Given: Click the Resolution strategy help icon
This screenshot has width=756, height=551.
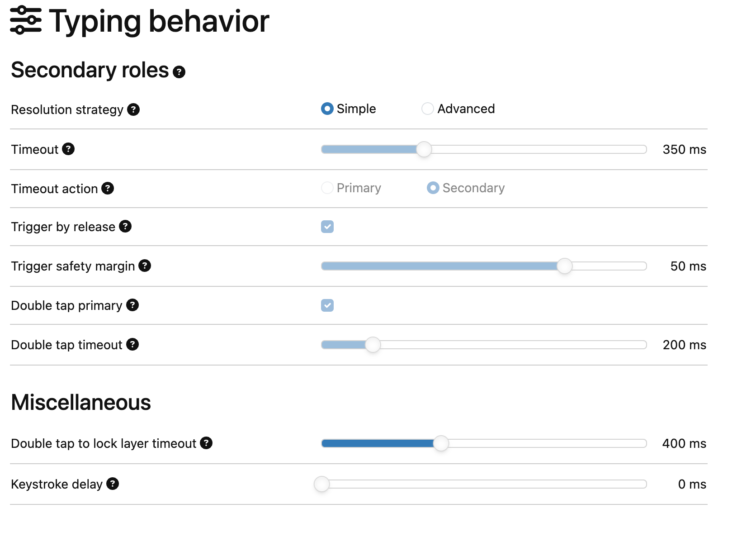Looking at the screenshot, I should coord(133,109).
